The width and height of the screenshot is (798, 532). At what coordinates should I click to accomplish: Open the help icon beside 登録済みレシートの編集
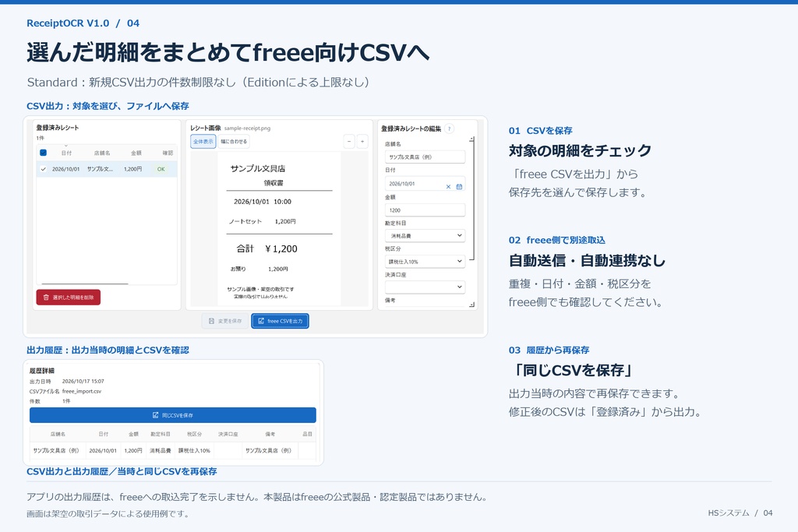(x=449, y=129)
